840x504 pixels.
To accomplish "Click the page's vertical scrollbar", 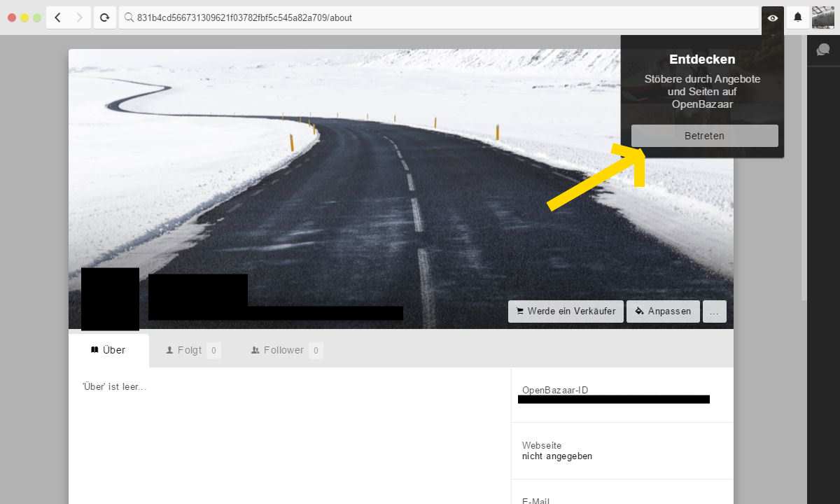I will click(x=804, y=168).
